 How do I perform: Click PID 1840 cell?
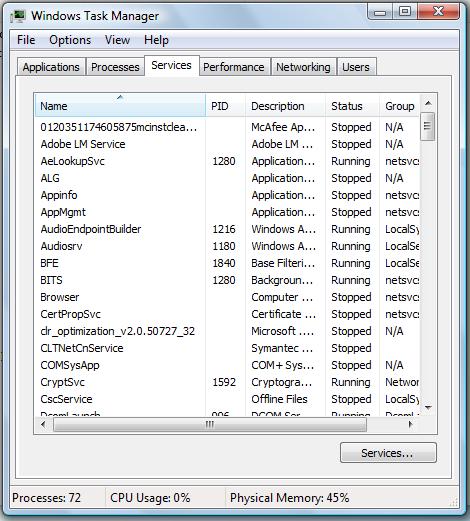(x=224, y=263)
